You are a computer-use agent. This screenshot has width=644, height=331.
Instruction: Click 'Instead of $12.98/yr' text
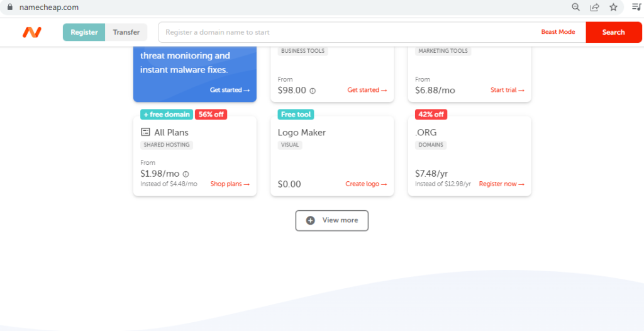pos(443,184)
